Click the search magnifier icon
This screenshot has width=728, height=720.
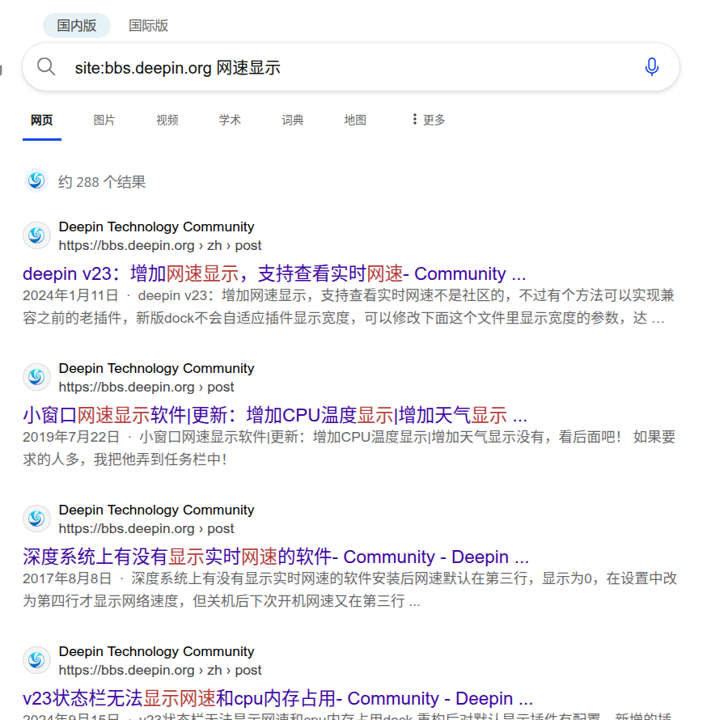46,67
